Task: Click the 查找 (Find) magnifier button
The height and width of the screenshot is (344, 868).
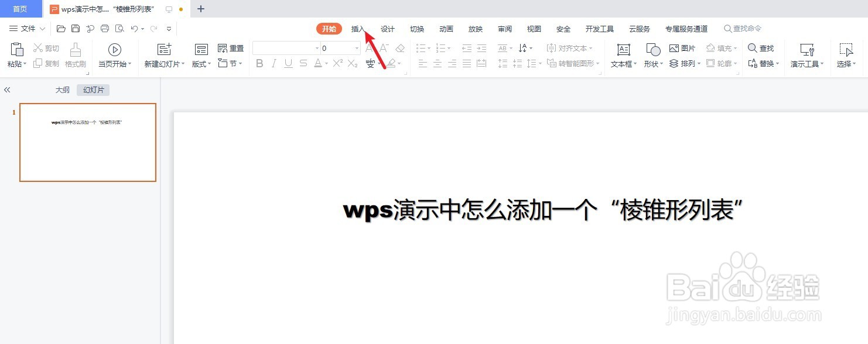Action: [x=761, y=49]
